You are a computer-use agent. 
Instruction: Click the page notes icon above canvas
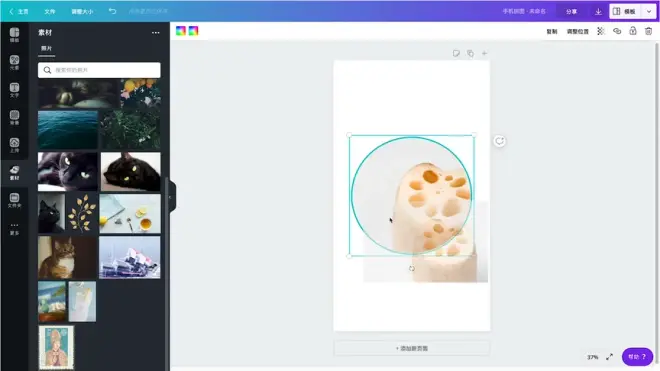click(x=456, y=53)
